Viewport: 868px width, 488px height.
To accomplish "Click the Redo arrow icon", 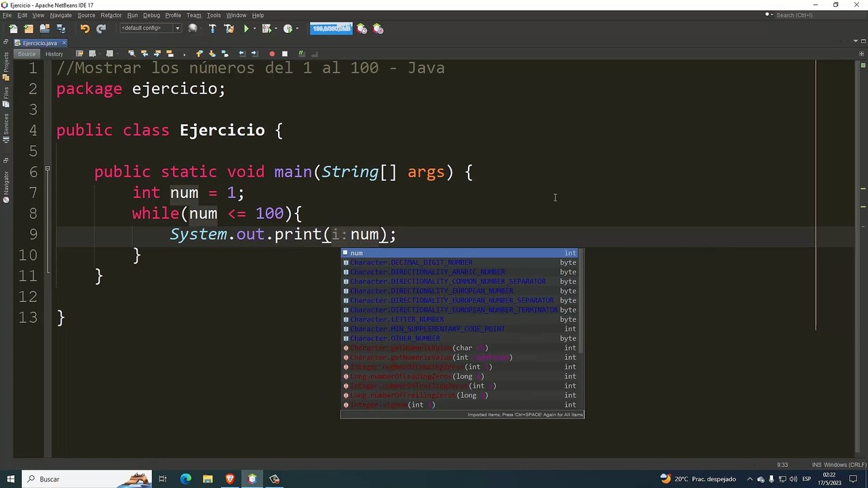I will point(101,28).
